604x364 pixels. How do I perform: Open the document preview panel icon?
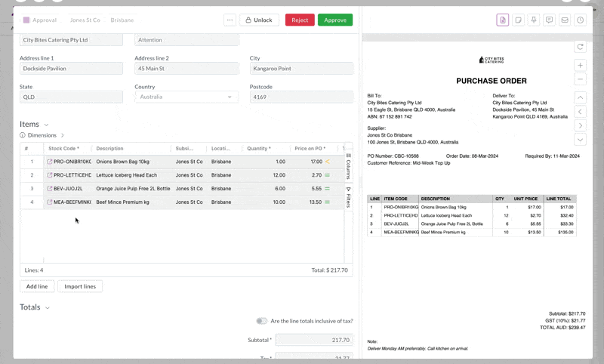502,20
